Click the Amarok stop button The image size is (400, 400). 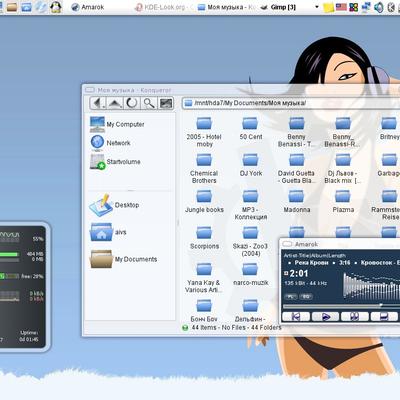click(384, 316)
